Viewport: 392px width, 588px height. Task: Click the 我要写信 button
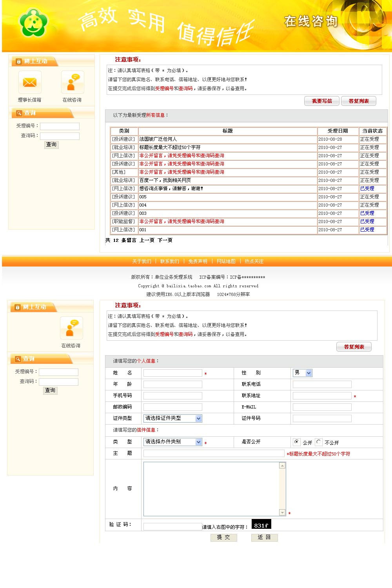pos(321,101)
